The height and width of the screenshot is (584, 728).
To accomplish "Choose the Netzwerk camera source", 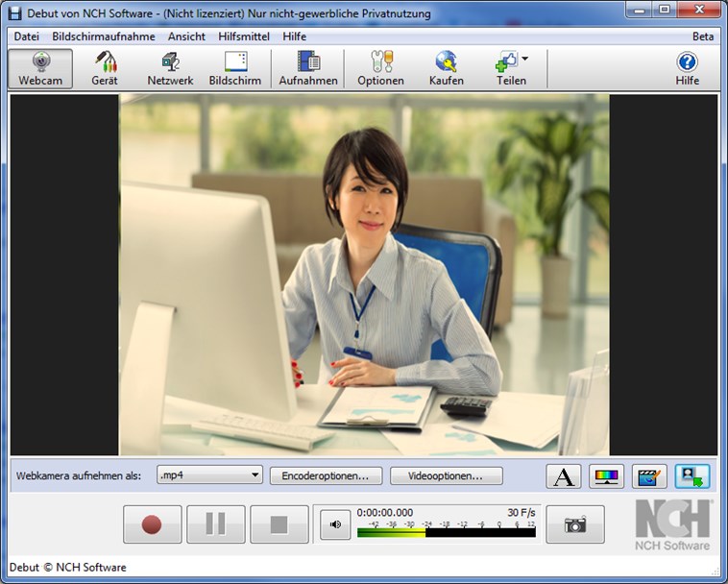I will [x=170, y=69].
